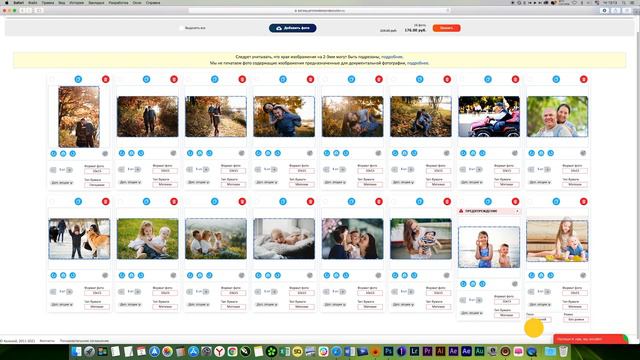Image resolution: width=640 pixels, height=360 pixels.
Task: Open paper type dropdown for two kids on beach
Action: click(507, 315)
